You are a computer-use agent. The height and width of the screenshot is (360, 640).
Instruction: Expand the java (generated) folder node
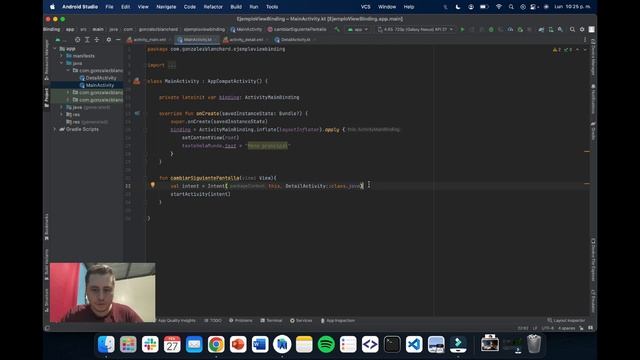[x=62, y=107]
